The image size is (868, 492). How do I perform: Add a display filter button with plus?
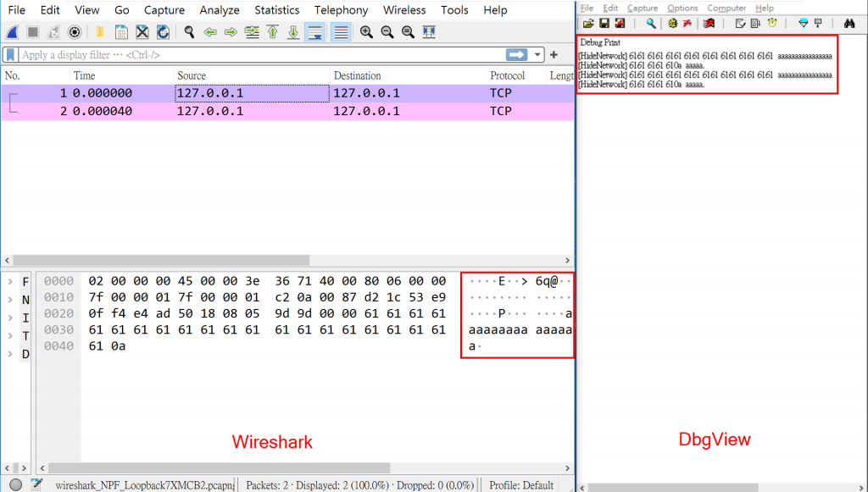tap(554, 55)
